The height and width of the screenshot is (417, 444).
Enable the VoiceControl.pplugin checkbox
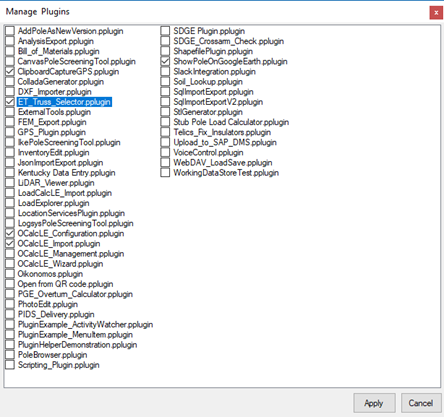pos(165,152)
